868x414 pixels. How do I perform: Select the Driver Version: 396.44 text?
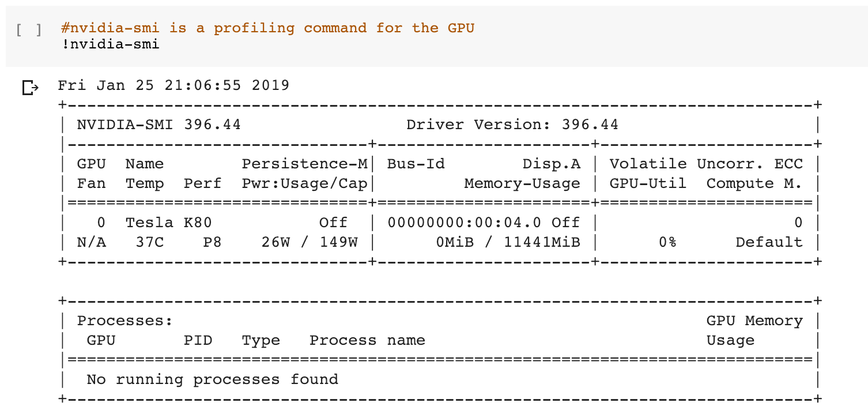pos(512,125)
